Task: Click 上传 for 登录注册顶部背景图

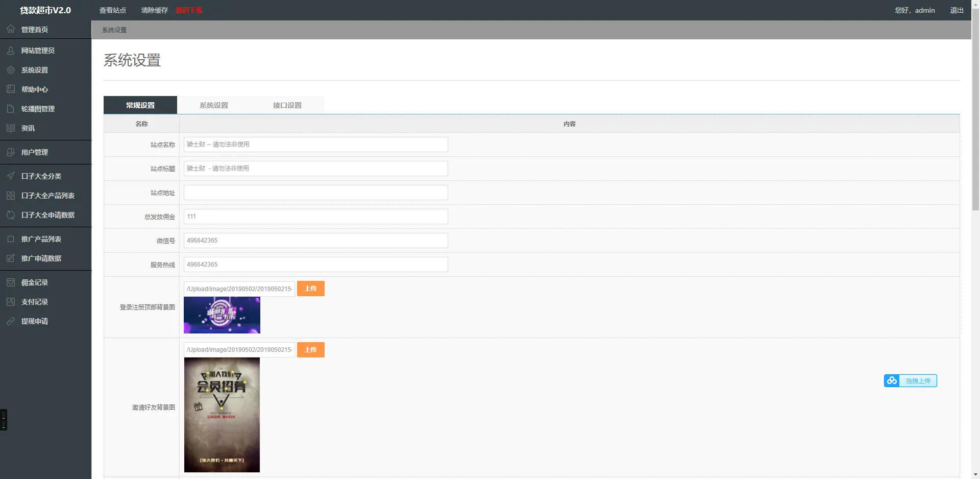Action: point(311,289)
